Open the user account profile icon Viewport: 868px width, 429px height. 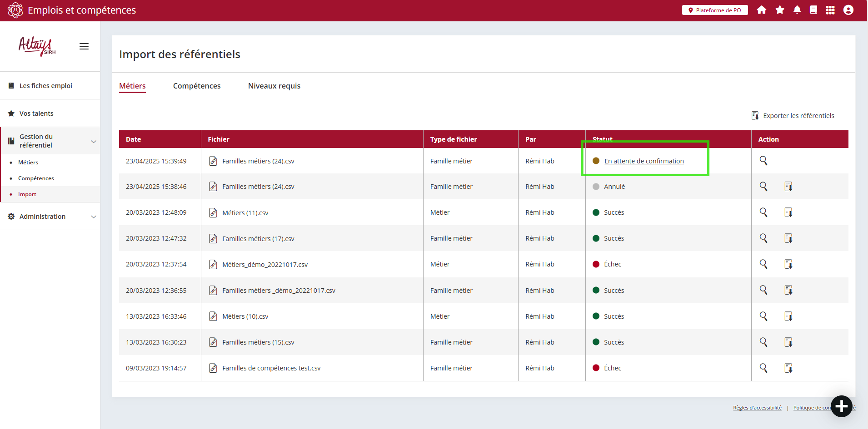848,10
